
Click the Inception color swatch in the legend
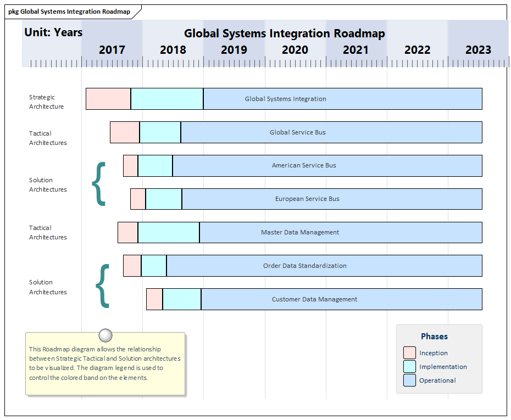409,353
